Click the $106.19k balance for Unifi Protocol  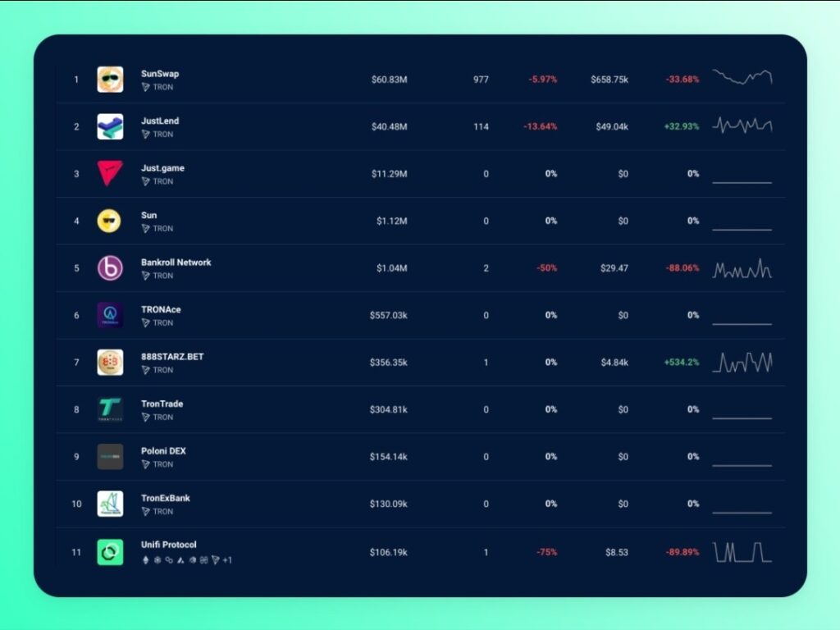388,552
